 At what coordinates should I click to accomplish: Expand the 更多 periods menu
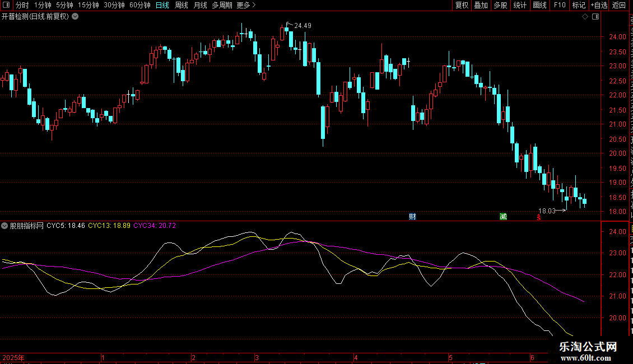[246, 5]
